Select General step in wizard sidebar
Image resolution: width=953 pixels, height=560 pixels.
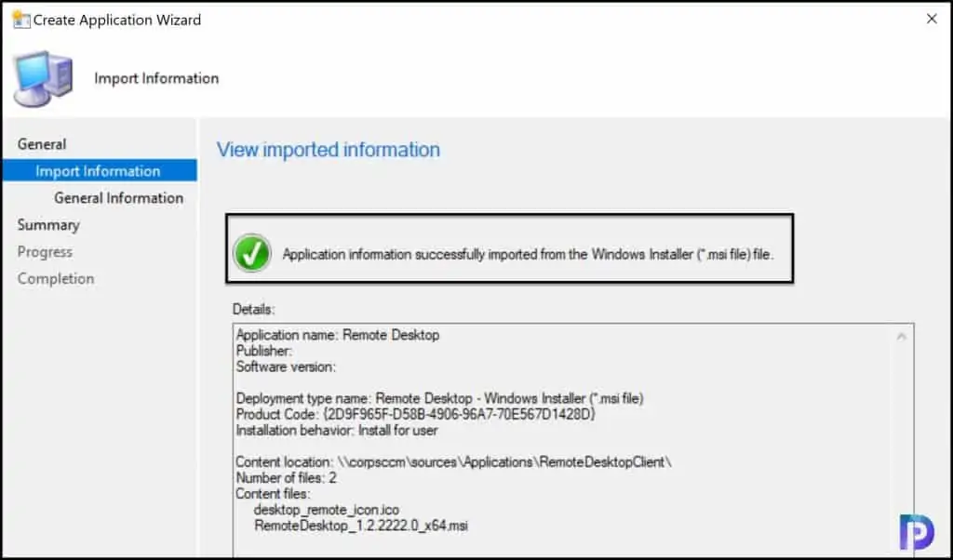[41, 144]
